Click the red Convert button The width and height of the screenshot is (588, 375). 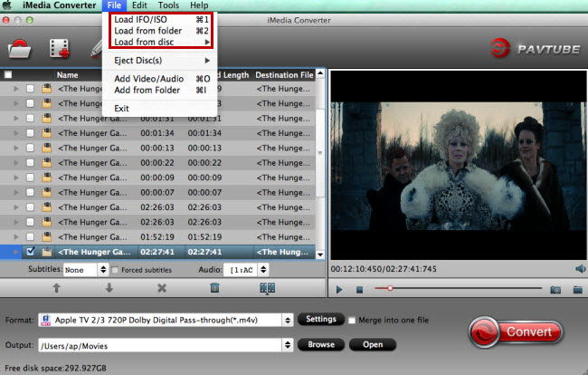point(516,332)
